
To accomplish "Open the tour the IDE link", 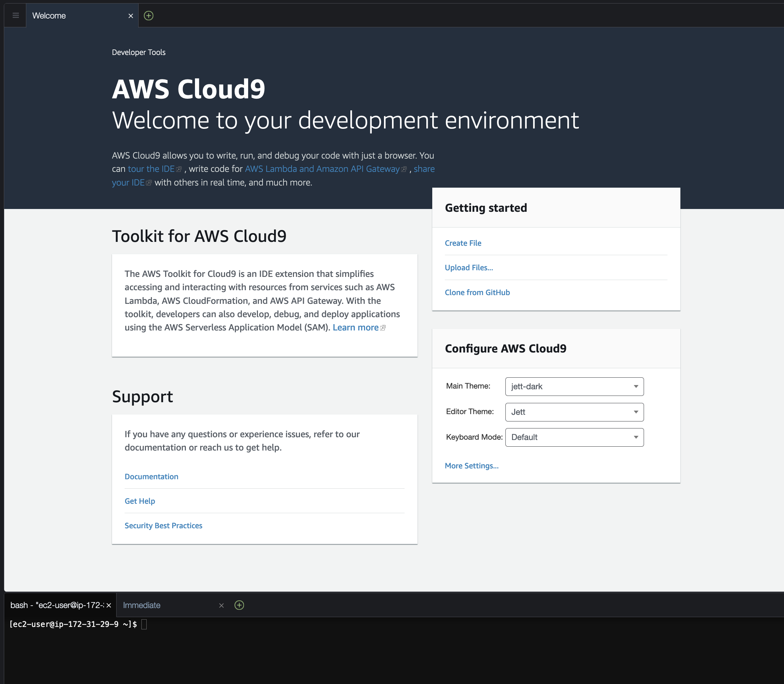I will click(x=151, y=169).
